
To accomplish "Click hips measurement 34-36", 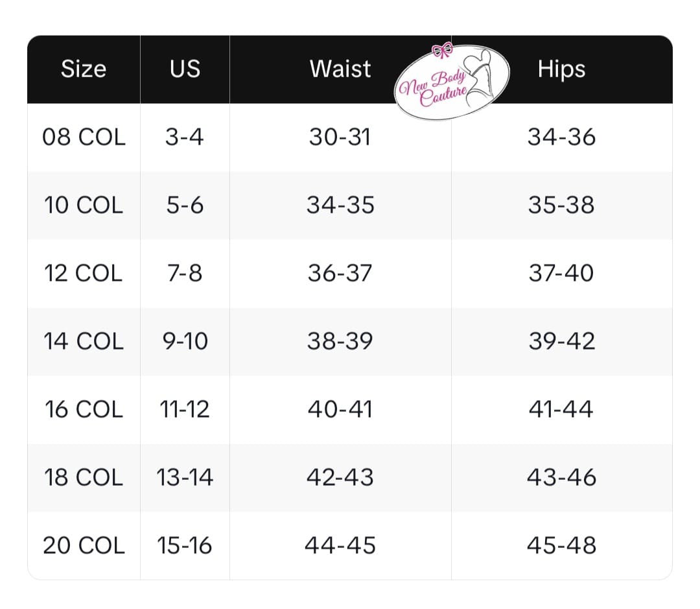I will pos(561,137).
